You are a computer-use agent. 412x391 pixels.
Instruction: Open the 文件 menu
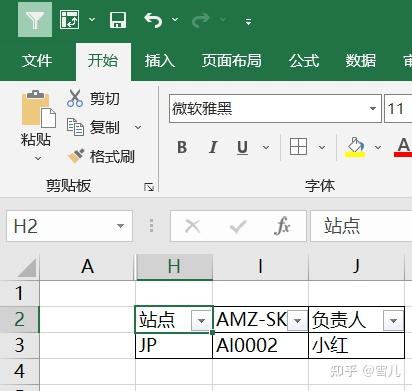tap(37, 61)
